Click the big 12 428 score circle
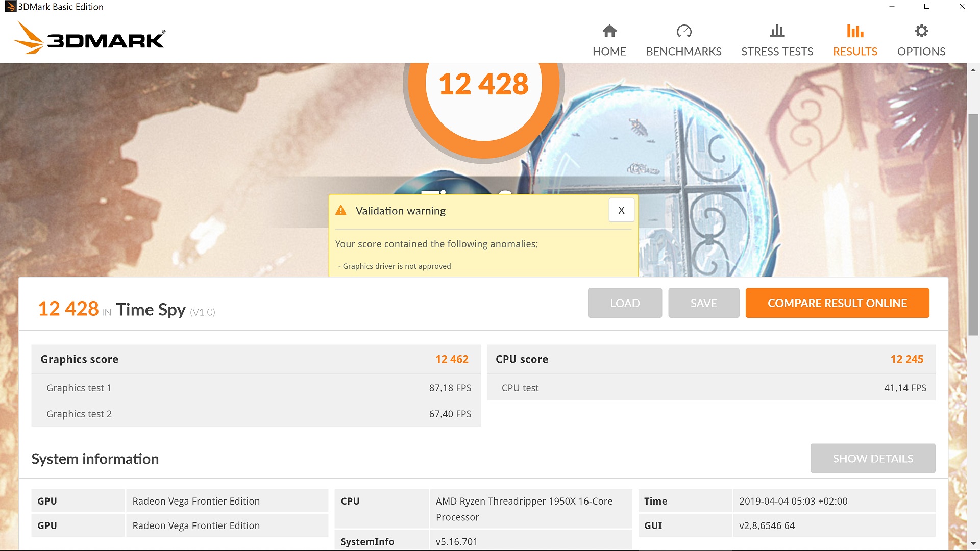This screenshot has width=980, height=551. click(483, 84)
